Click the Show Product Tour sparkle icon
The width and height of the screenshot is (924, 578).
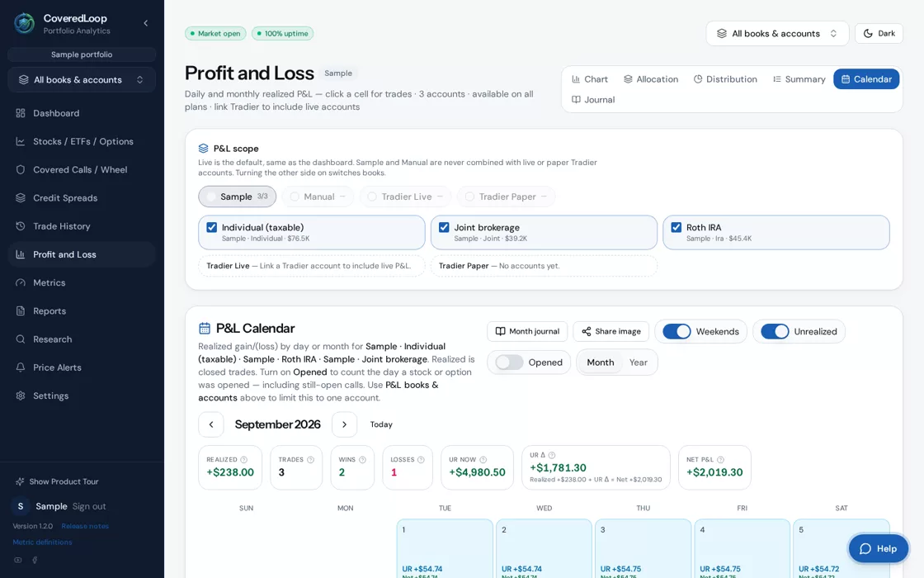tap(20, 482)
